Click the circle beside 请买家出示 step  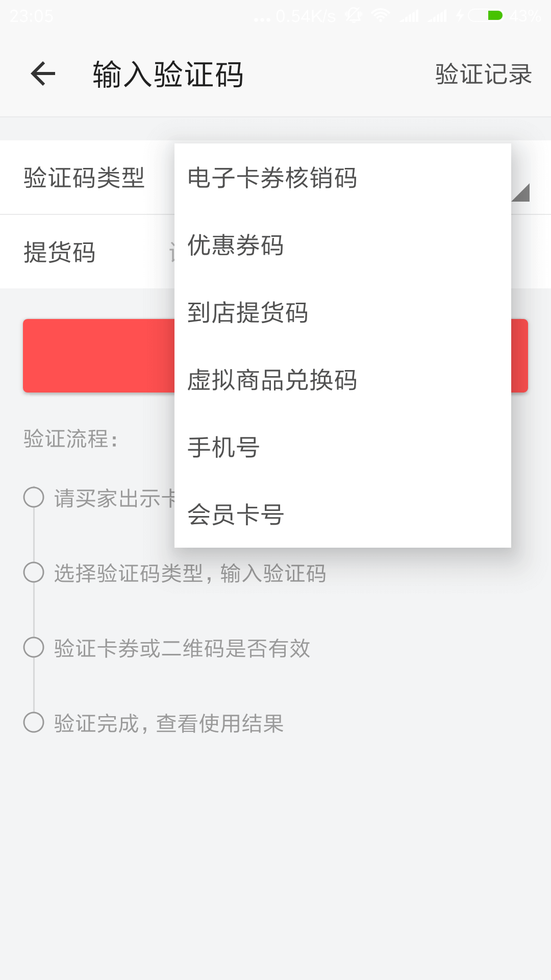[34, 497]
